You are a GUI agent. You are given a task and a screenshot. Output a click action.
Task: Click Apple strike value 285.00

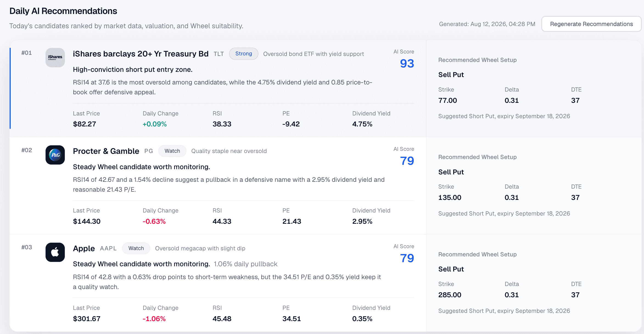coord(450,295)
